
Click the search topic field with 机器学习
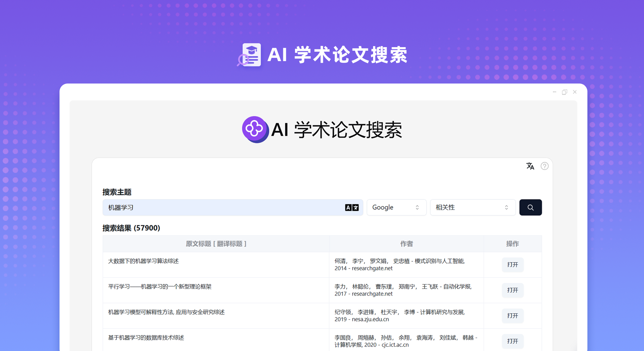click(x=233, y=207)
